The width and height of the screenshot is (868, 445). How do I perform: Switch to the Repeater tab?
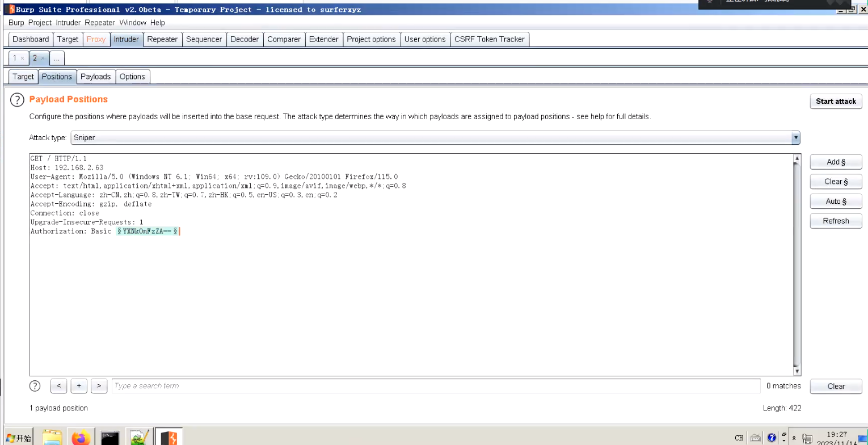162,39
